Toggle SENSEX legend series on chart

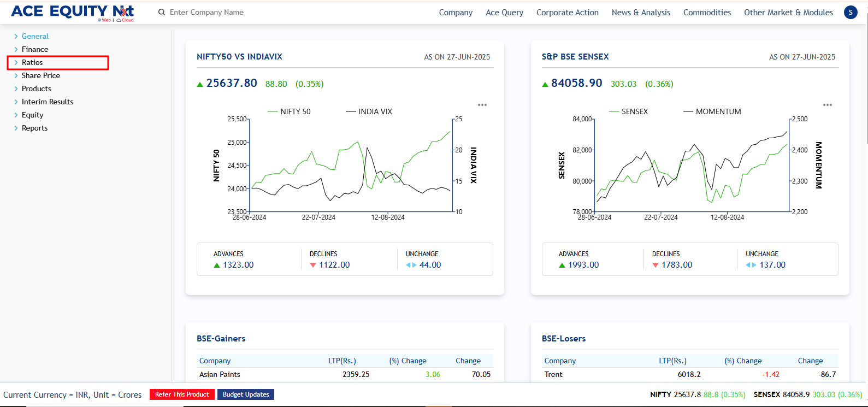[629, 111]
